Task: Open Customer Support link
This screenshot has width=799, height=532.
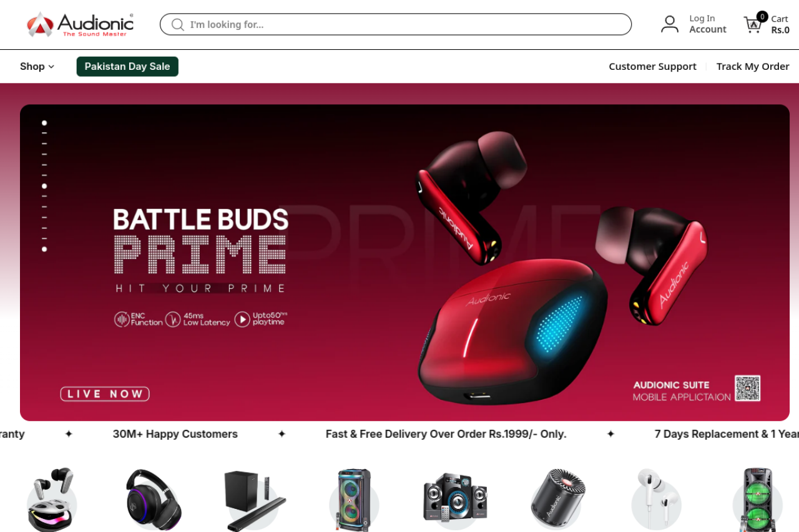Action: (x=652, y=67)
